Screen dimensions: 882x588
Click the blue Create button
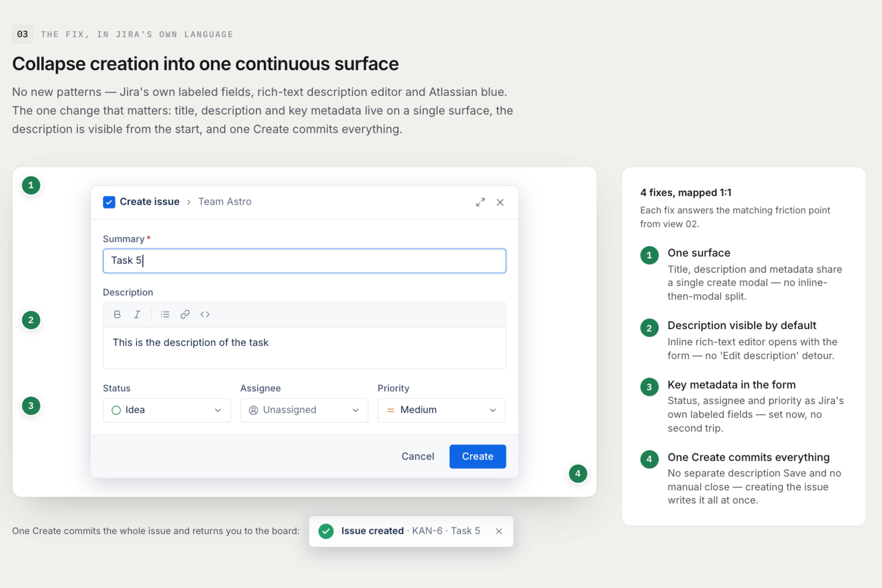[x=478, y=456]
